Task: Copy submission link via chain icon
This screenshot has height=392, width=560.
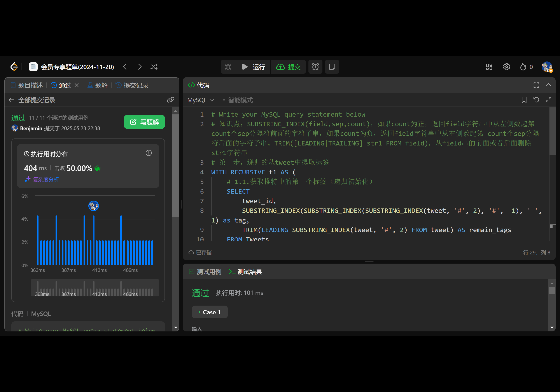Action: tap(170, 100)
